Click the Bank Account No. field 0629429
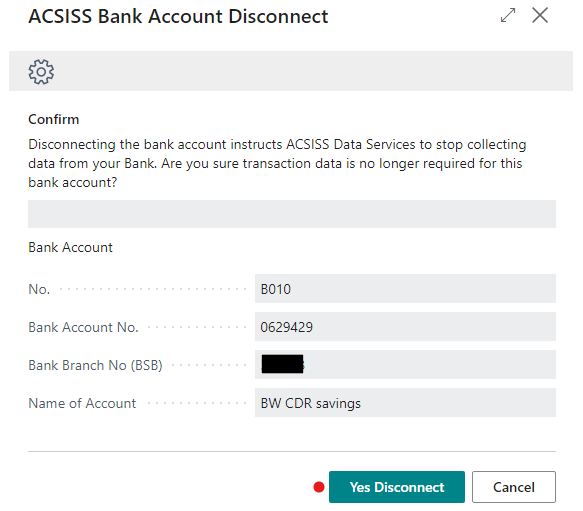Image resolution: width=583 pixels, height=511 pixels. (405, 327)
